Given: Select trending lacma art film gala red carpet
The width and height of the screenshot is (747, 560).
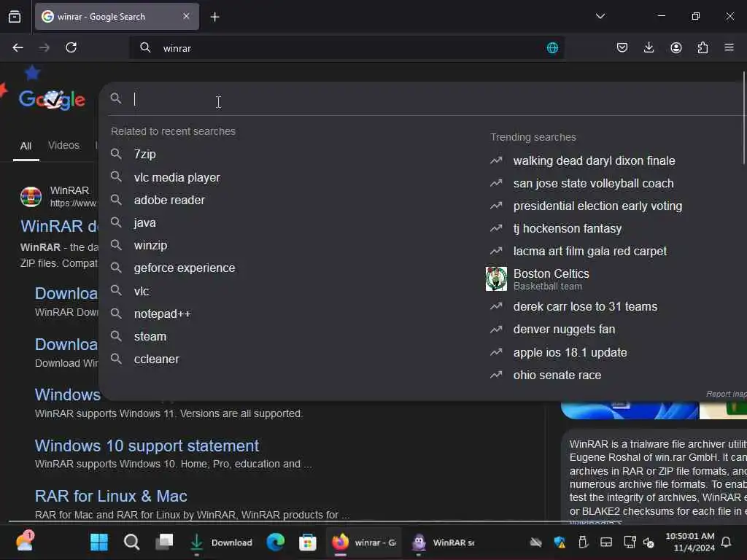Looking at the screenshot, I should [x=589, y=251].
